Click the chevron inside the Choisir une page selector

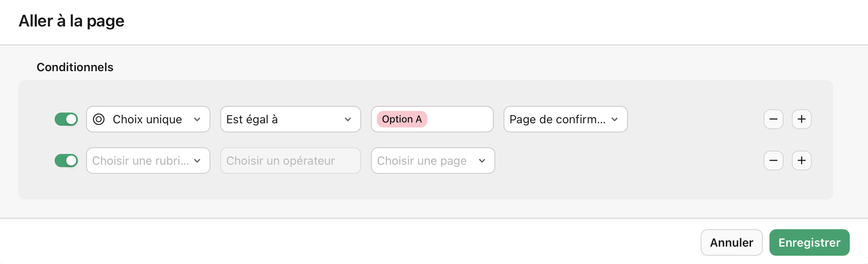click(x=482, y=161)
